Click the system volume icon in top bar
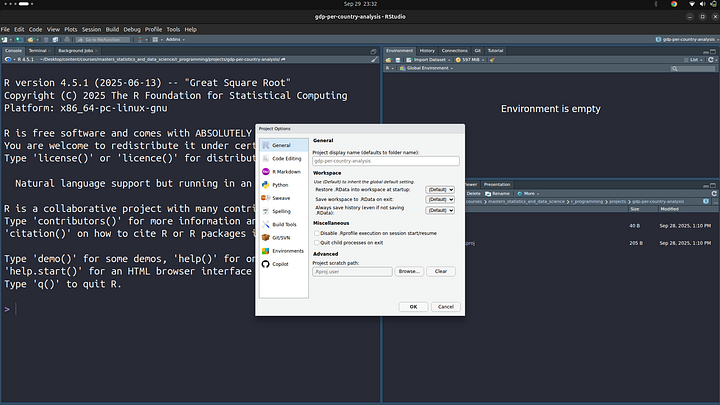 point(702,4)
